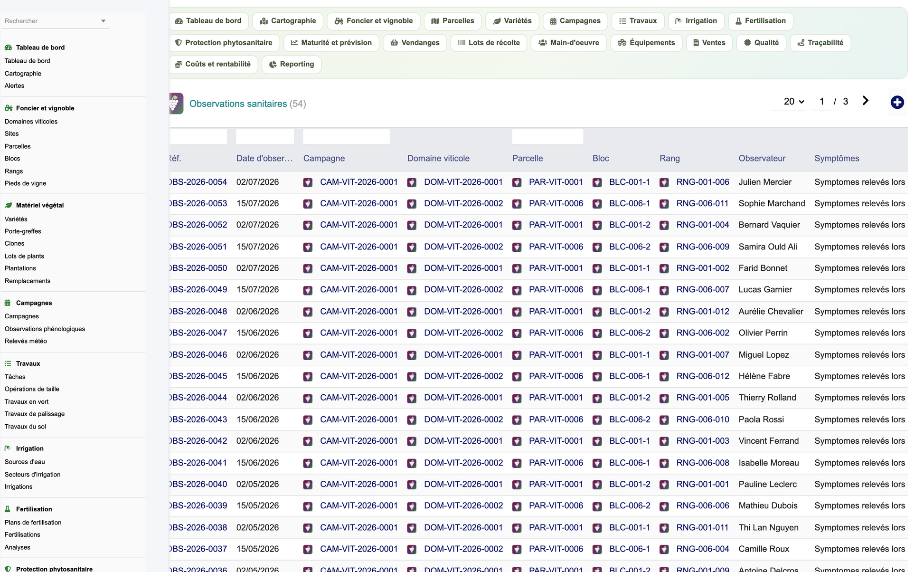The image size is (924, 572).
Task: Select Observations phénologiques in sidebar
Action: (x=45, y=329)
